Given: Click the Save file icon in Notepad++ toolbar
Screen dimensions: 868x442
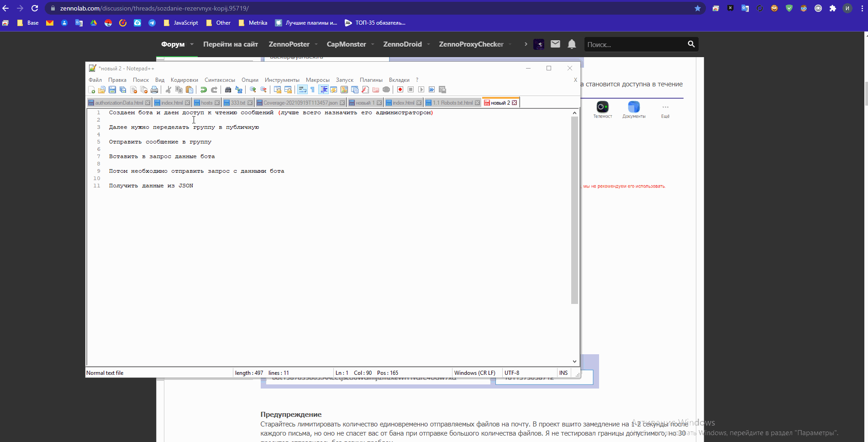Looking at the screenshot, I should (x=112, y=90).
